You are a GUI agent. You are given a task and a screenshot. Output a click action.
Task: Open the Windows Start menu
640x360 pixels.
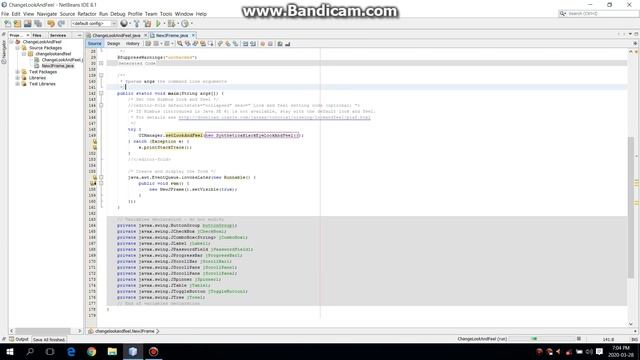pos(10,351)
